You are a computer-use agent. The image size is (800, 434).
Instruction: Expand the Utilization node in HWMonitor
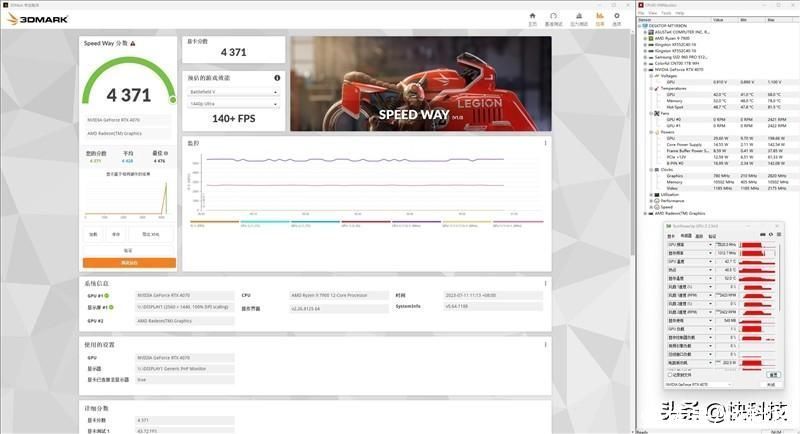(651, 195)
